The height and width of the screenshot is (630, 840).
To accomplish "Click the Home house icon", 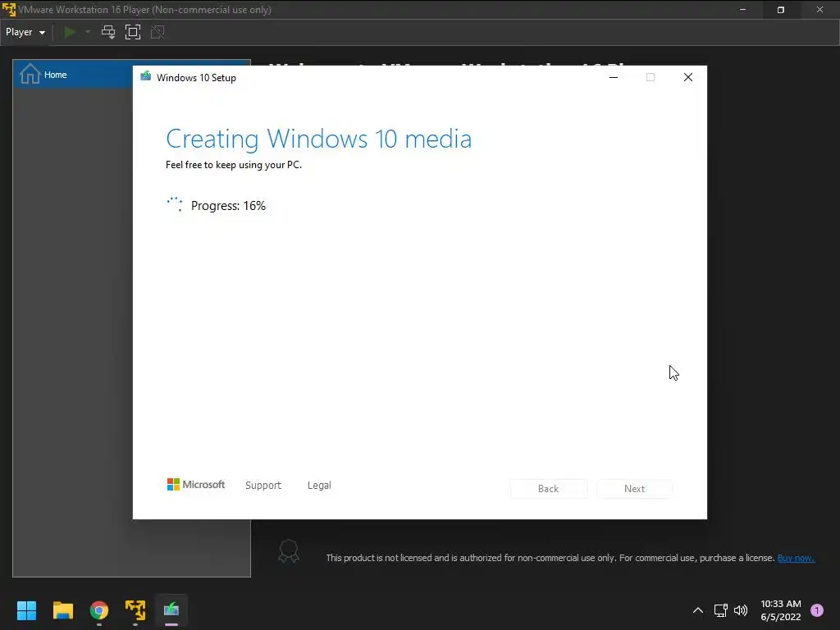I will [x=30, y=74].
